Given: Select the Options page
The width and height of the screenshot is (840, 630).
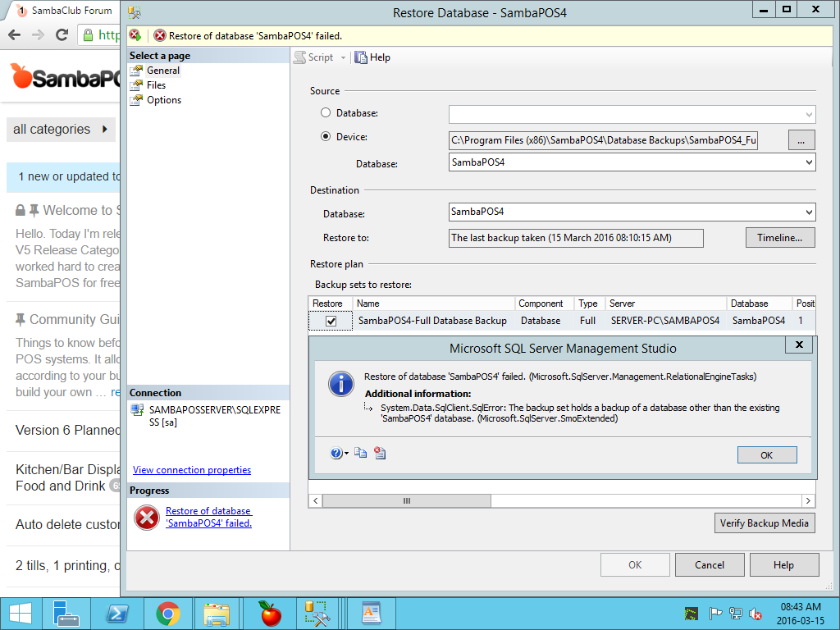Looking at the screenshot, I should [x=164, y=99].
